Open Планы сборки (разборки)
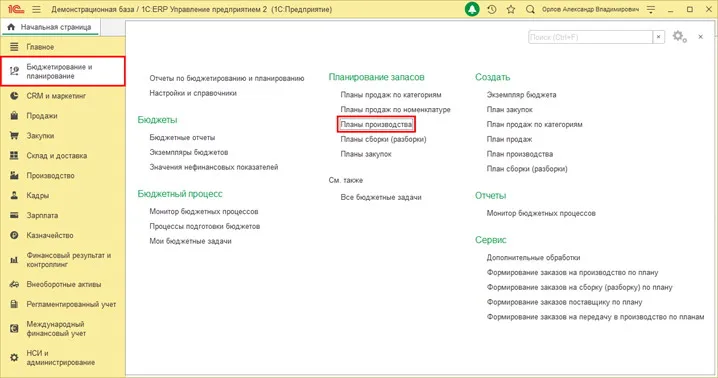 [x=383, y=139]
